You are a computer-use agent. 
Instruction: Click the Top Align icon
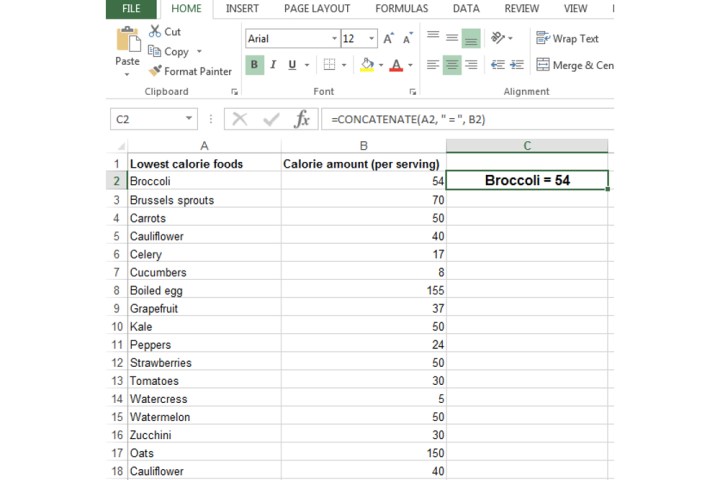[x=432, y=38]
